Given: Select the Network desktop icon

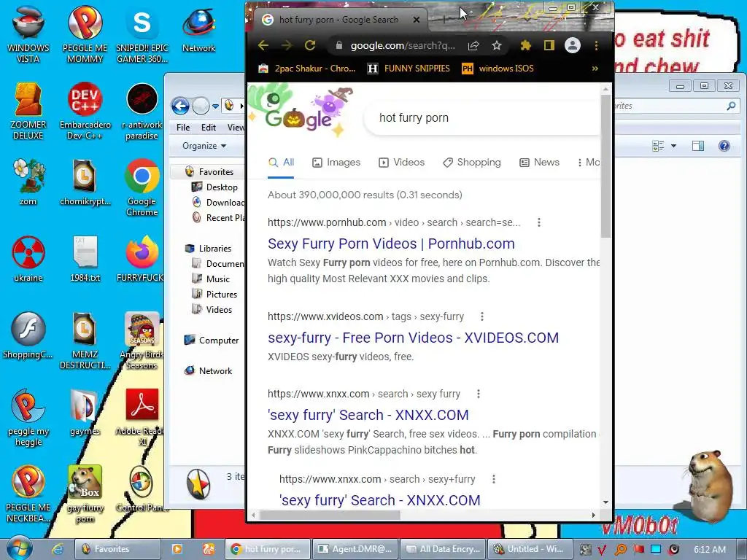Looking at the screenshot, I should click(x=198, y=28).
